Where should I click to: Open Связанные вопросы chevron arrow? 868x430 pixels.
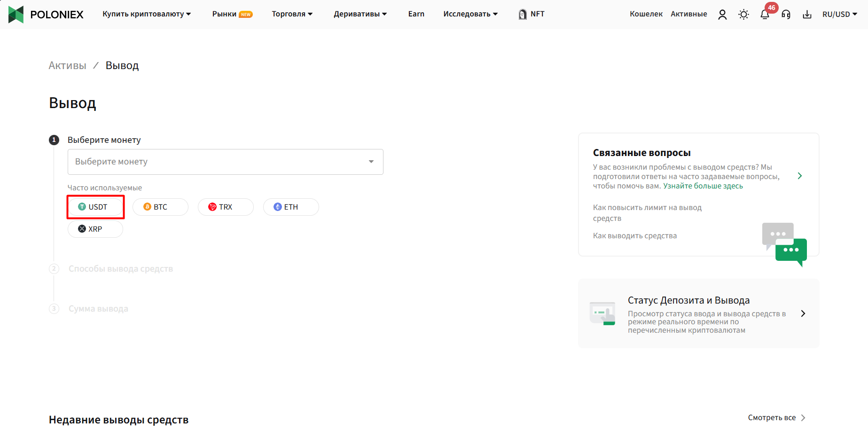(x=800, y=176)
